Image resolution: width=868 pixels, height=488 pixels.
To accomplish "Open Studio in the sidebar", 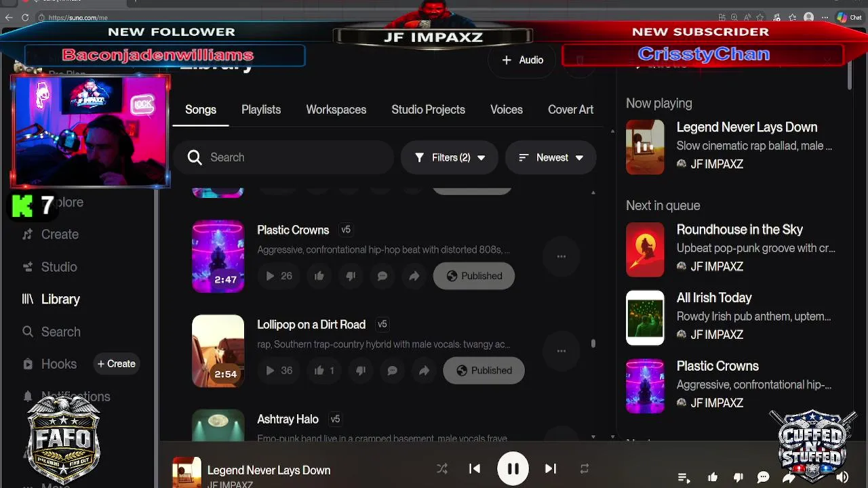I will pos(50,267).
